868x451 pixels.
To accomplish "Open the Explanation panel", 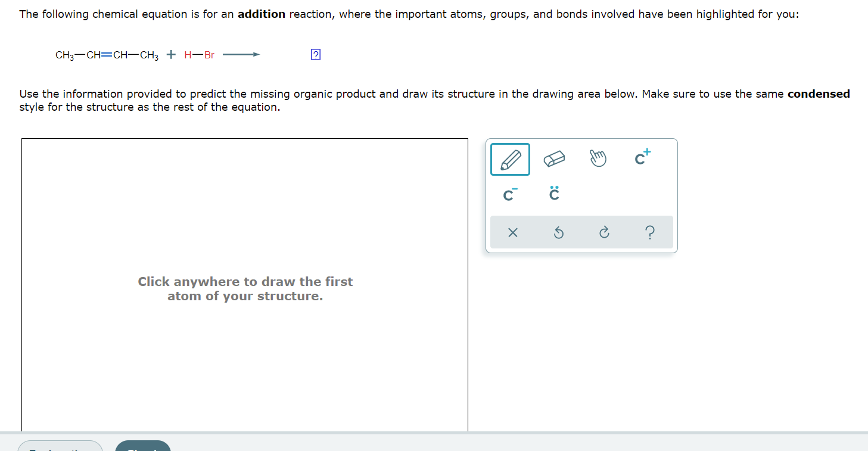I will pyautogui.click(x=60, y=449).
